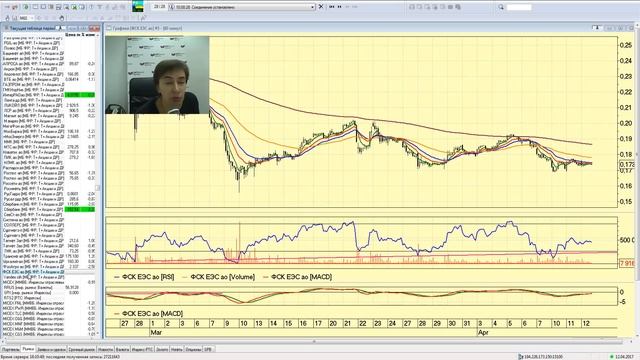Click the presenter webcam video overlay
Screen dimensions: 640x360
(157, 75)
